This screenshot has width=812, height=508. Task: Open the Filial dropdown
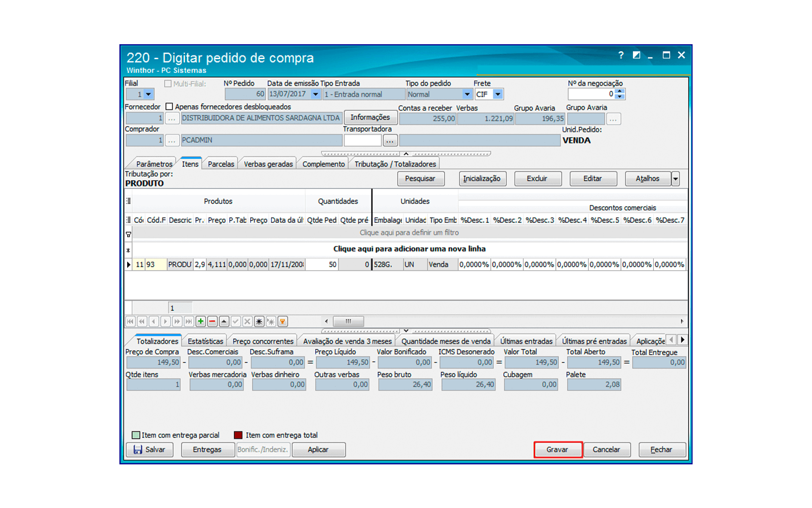148,94
